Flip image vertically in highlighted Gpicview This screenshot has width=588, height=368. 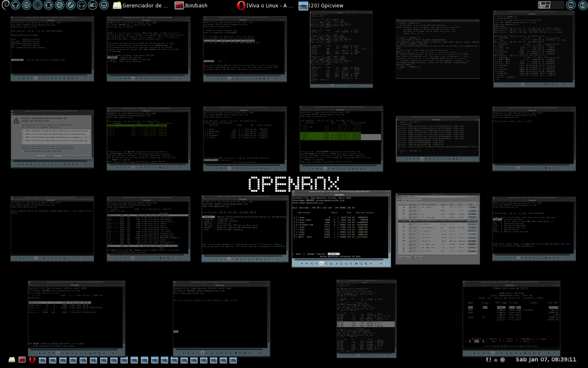[x=351, y=264]
